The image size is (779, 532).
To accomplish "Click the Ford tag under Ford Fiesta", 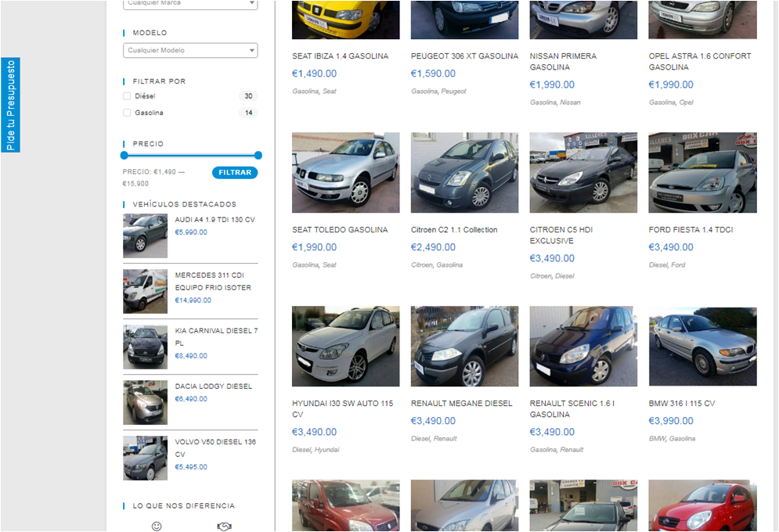I will click(678, 265).
